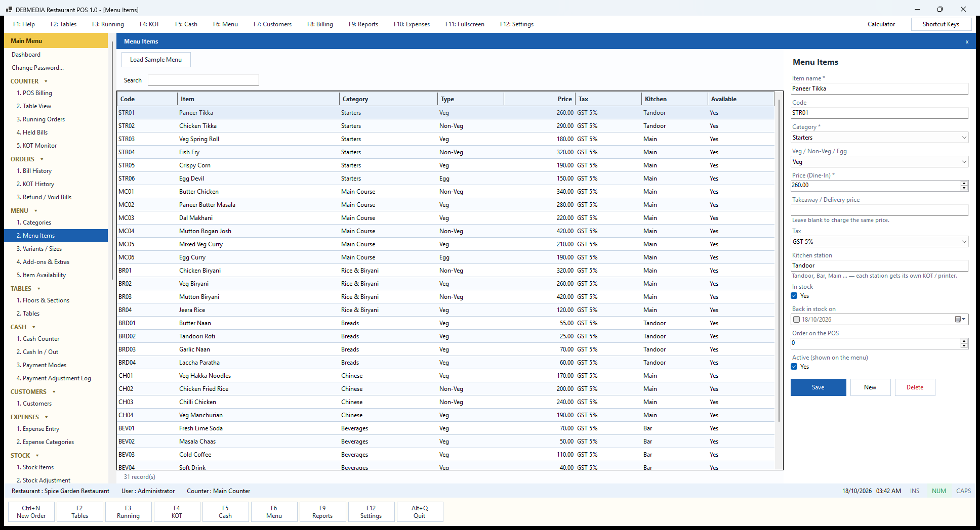Screen dimensions: 980x530
Task: Click the Takeaway / Delivery price field
Action: coord(880,210)
